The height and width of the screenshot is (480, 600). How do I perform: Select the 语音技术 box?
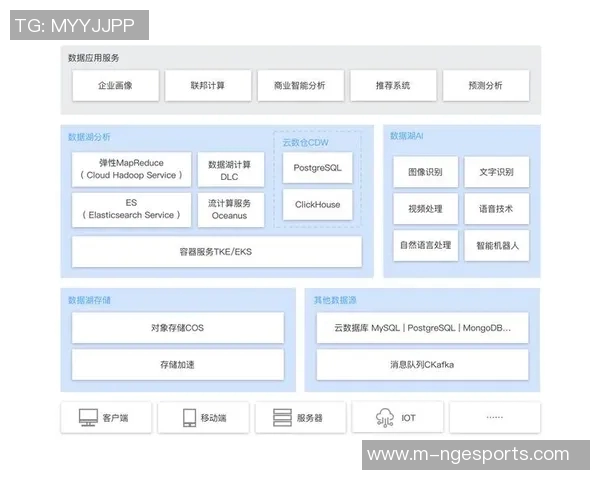497,209
